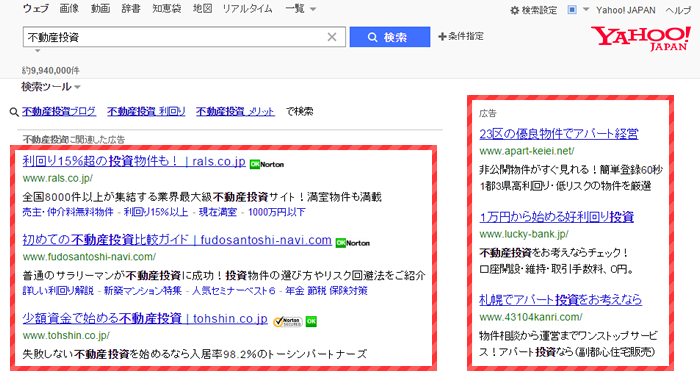Viewport: 700px width, 371px height.
Task: Expand the small arrow below search box
Action: point(38,51)
